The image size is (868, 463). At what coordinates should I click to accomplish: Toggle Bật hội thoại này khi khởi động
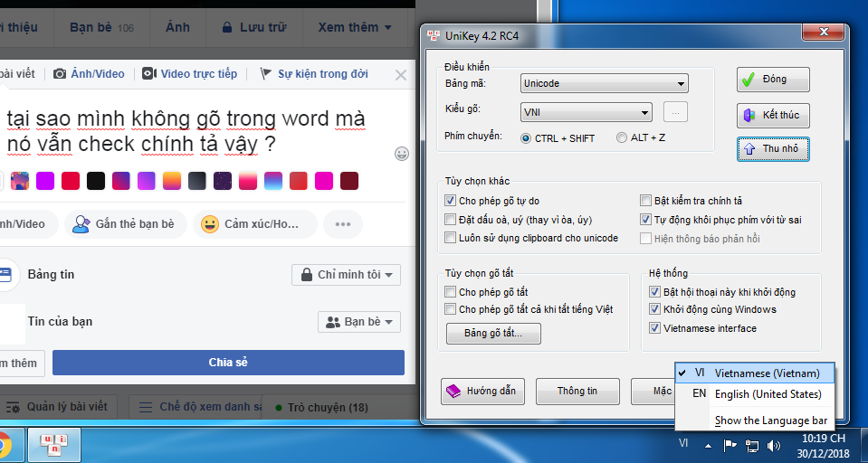click(655, 291)
